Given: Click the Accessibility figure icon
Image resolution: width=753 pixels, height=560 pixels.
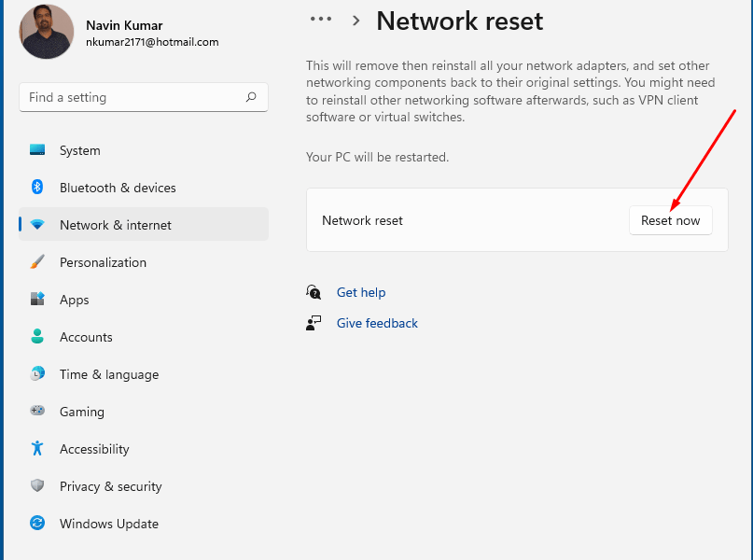Looking at the screenshot, I should coord(37,449).
